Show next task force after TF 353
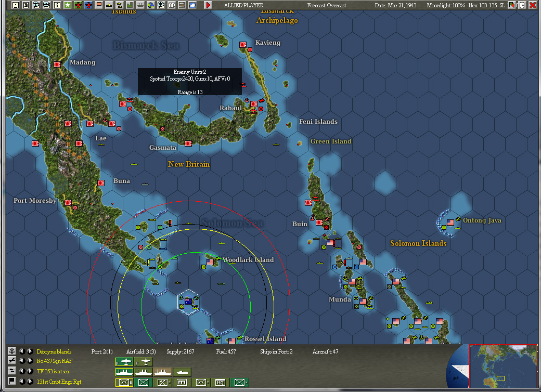The width and height of the screenshot is (541, 392). [30, 371]
